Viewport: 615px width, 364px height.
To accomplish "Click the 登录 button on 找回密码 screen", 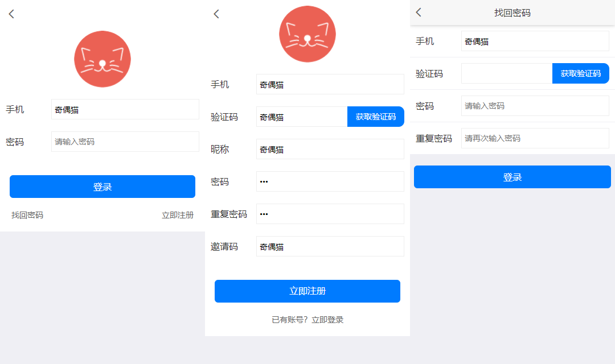I will (512, 177).
